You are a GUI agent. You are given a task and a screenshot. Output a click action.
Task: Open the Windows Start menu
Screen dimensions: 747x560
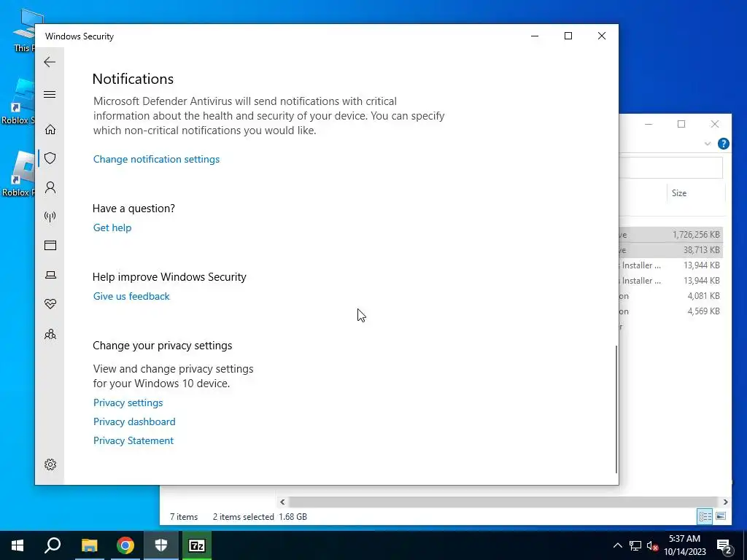[x=18, y=545]
